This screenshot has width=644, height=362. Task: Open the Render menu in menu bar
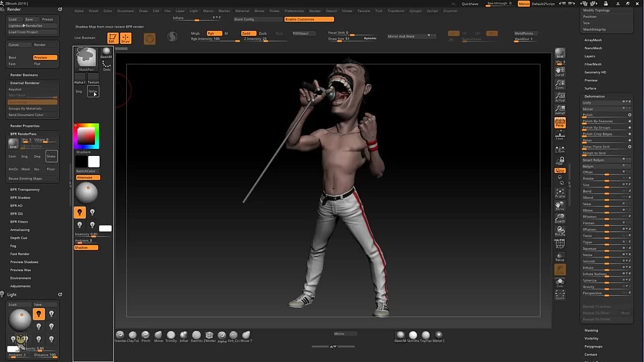[315, 11]
